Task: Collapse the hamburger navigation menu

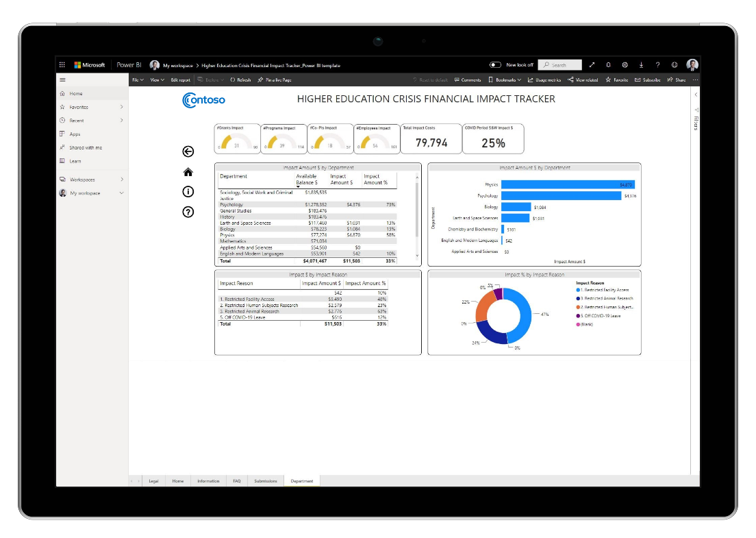Action: tap(62, 80)
